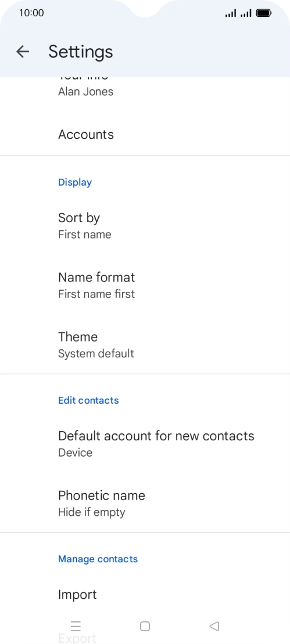Open Phonetic name option
The image size is (290, 644).
tap(145, 503)
